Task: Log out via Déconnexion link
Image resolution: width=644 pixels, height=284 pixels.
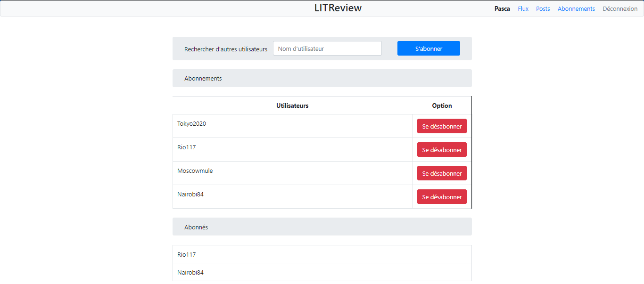Action: coord(620,8)
